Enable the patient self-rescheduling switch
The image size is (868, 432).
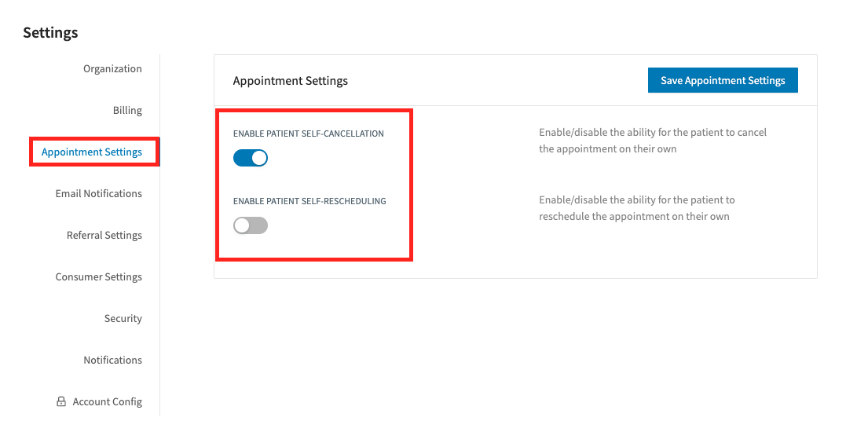pyautogui.click(x=251, y=225)
